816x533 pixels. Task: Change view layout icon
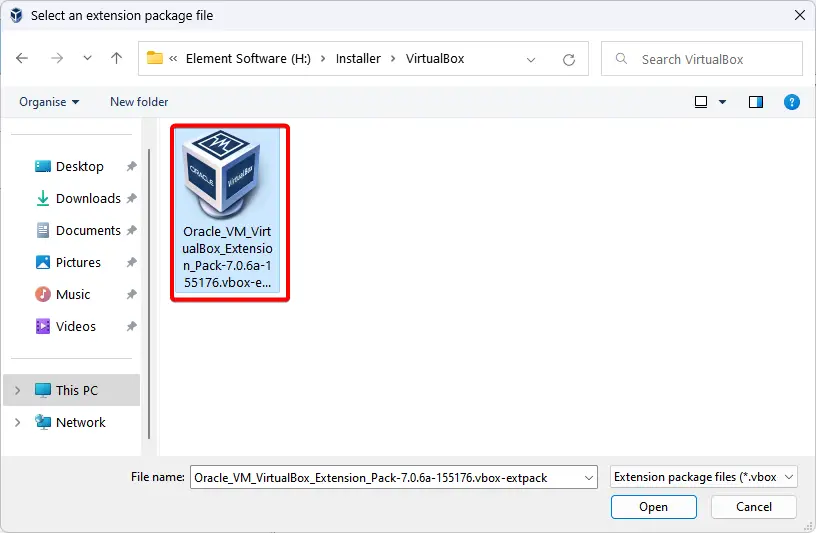coord(701,102)
